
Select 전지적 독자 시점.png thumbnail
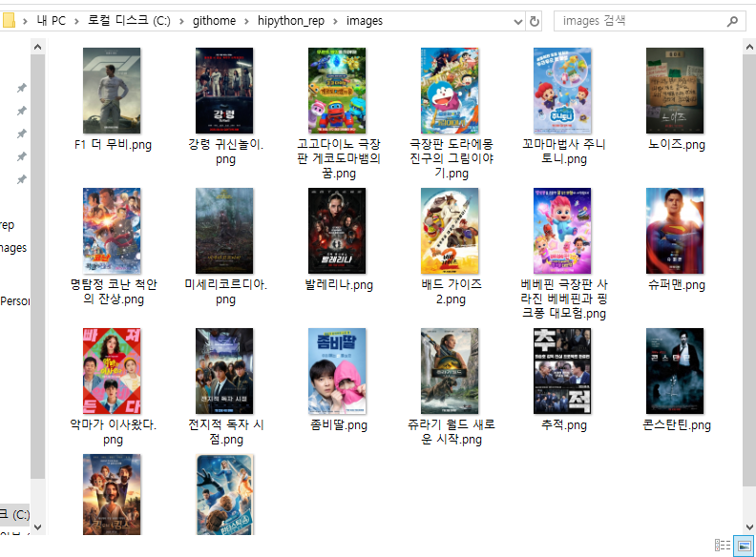(224, 371)
